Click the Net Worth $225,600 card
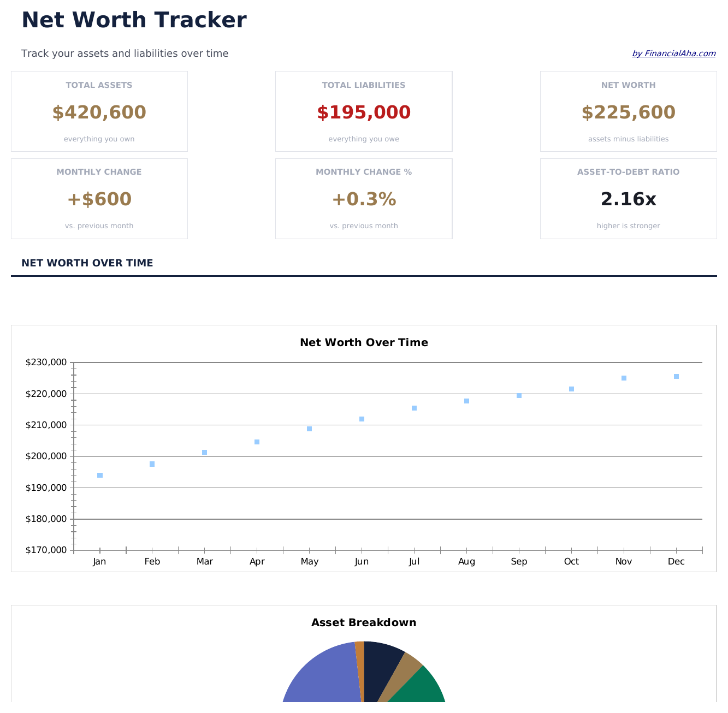Image resolution: width=728 pixels, height=713 pixels. 628,111
